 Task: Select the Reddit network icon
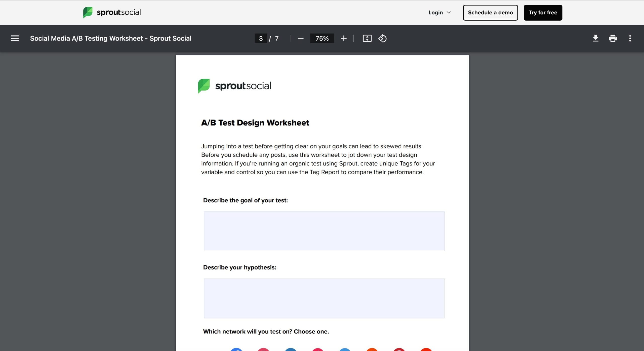click(x=372, y=349)
